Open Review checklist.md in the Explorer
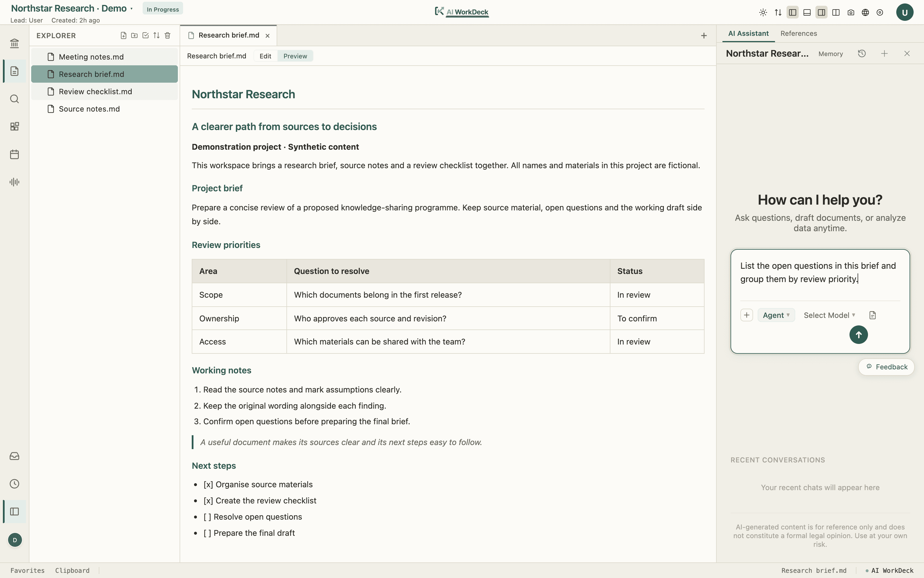924x578 pixels. (105, 92)
